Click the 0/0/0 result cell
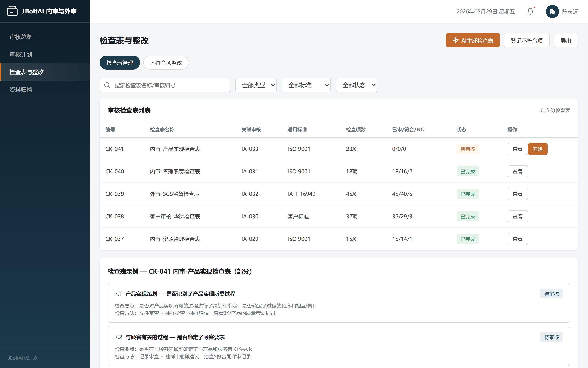 pyautogui.click(x=399, y=149)
